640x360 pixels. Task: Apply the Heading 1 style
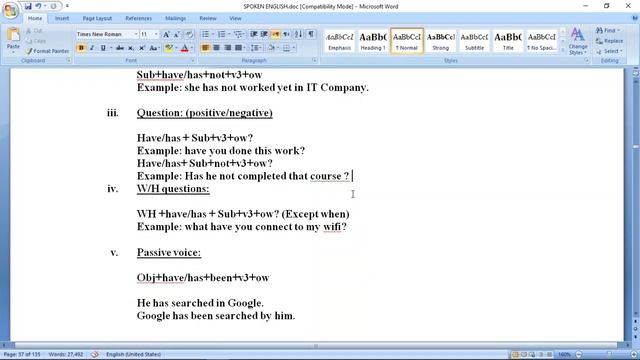click(373, 41)
